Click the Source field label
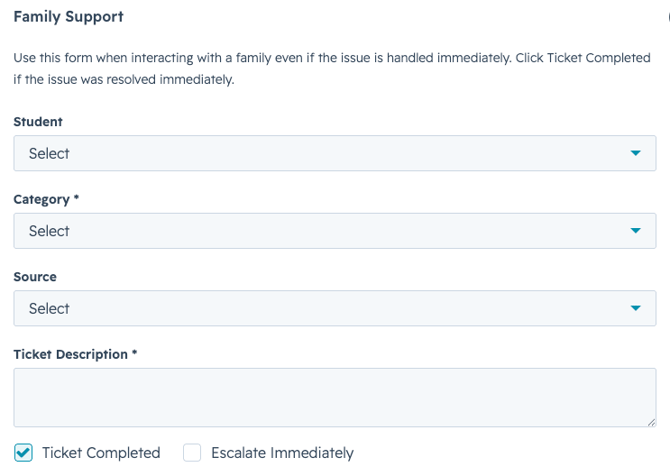Viewport: 670px width, 476px height. click(35, 277)
